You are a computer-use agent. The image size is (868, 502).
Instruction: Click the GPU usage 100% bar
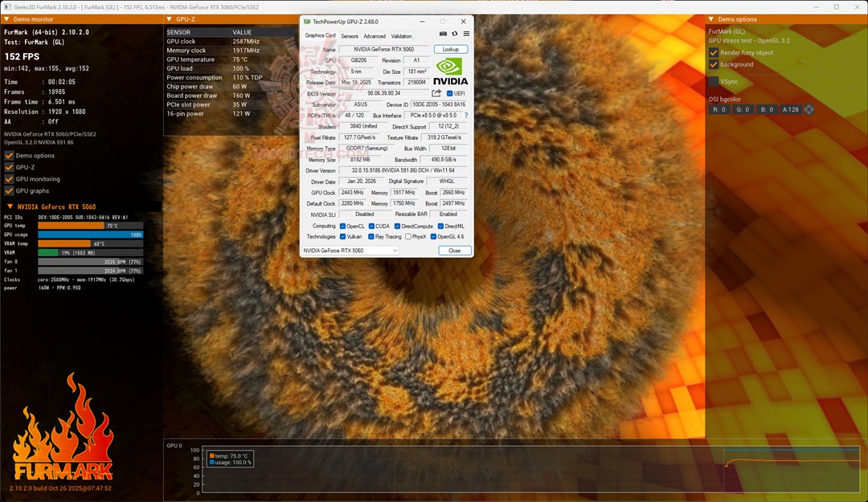tap(90, 235)
